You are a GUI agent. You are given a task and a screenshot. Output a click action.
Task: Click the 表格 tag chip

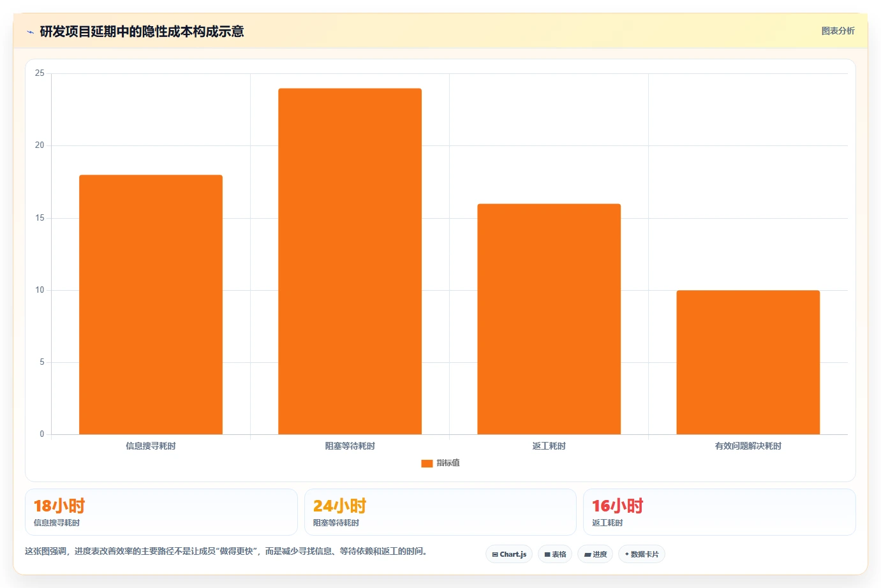[555, 554]
